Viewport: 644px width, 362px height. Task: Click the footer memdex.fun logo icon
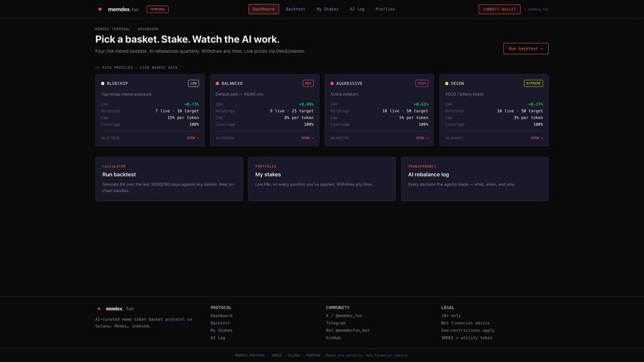(99, 309)
